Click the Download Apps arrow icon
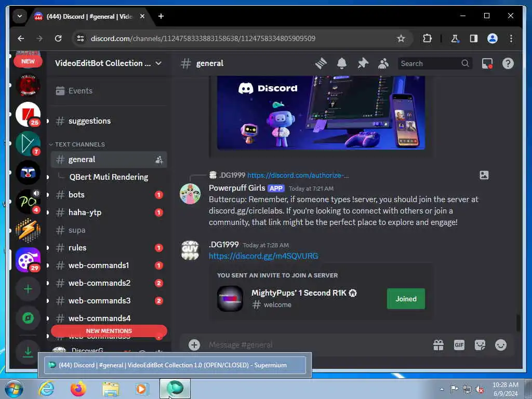 point(28,352)
